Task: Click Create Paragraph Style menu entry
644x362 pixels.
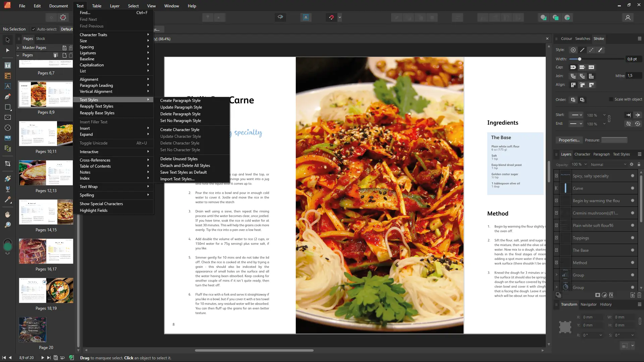Action: click(x=180, y=101)
